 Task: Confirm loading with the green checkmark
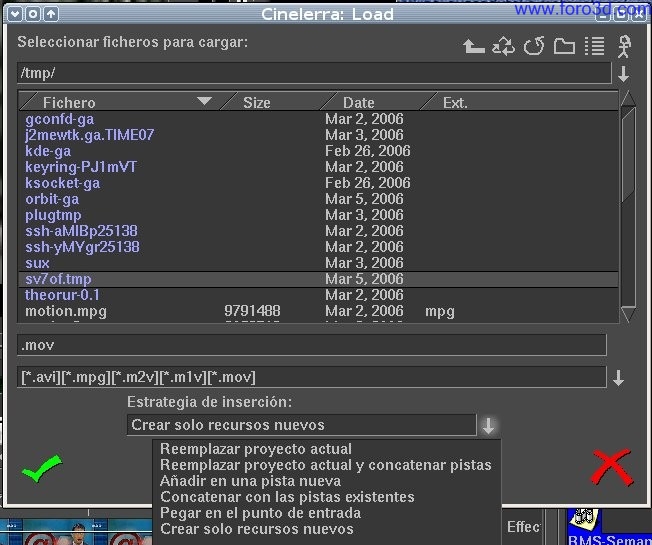click(42, 468)
